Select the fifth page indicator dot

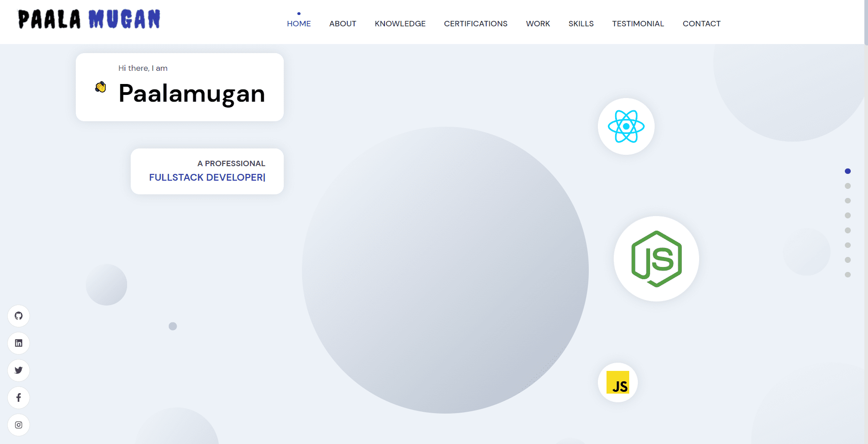[x=848, y=231]
